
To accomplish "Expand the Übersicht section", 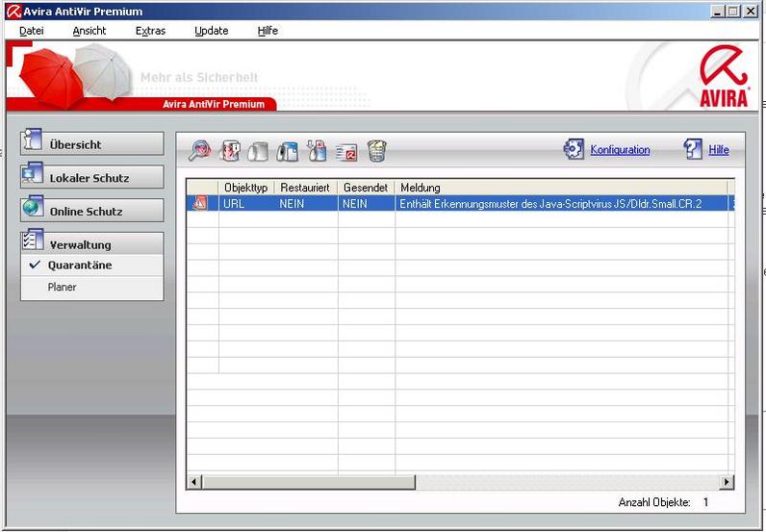I will pos(91,144).
